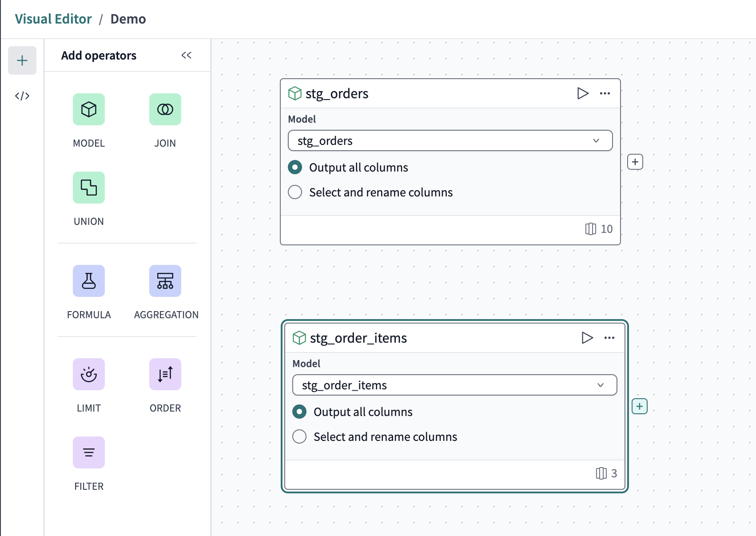Screen dimensions: 756x536
Task: Select the FILTER operator icon
Action: pos(88,452)
